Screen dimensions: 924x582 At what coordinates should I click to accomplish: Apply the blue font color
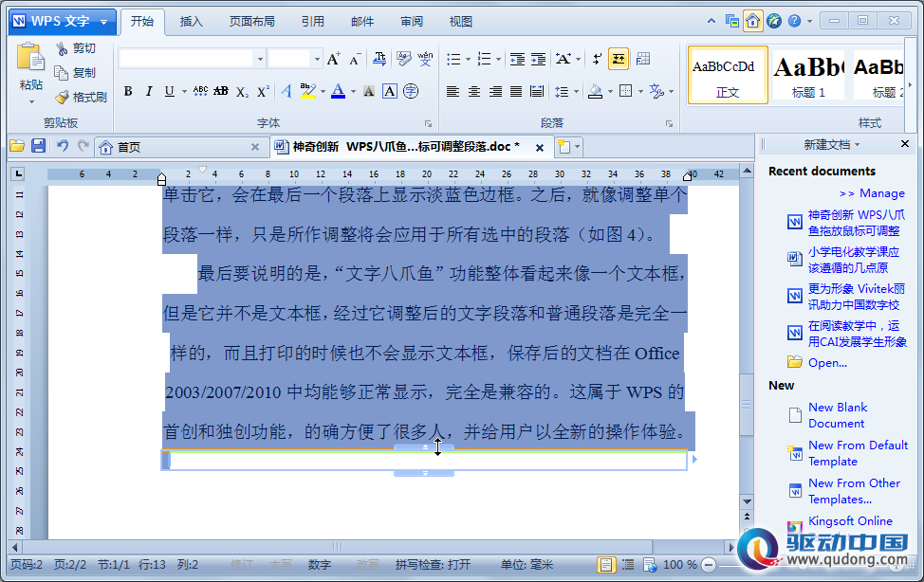[x=339, y=91]
